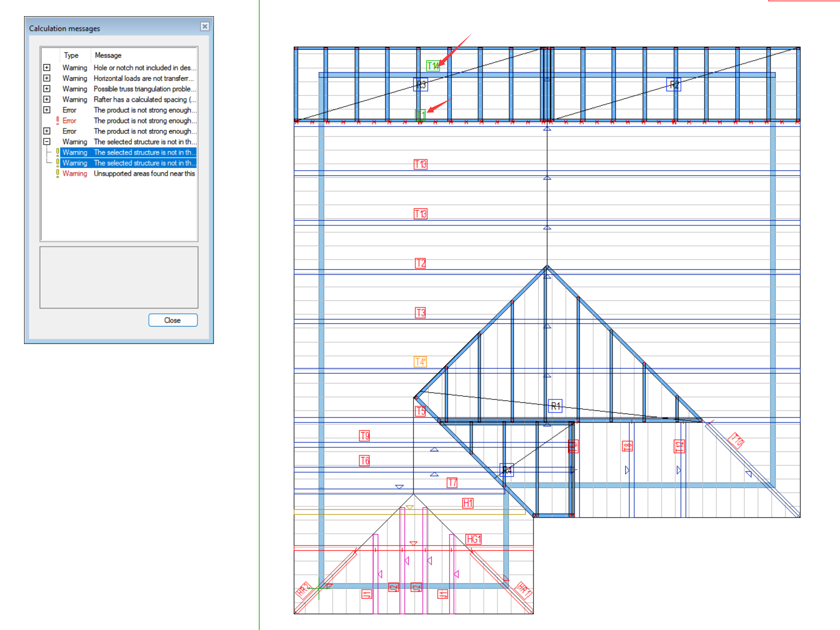840x630 pixels.
Task: Select the green T14 truss label
Action: [x=432, y=66]
